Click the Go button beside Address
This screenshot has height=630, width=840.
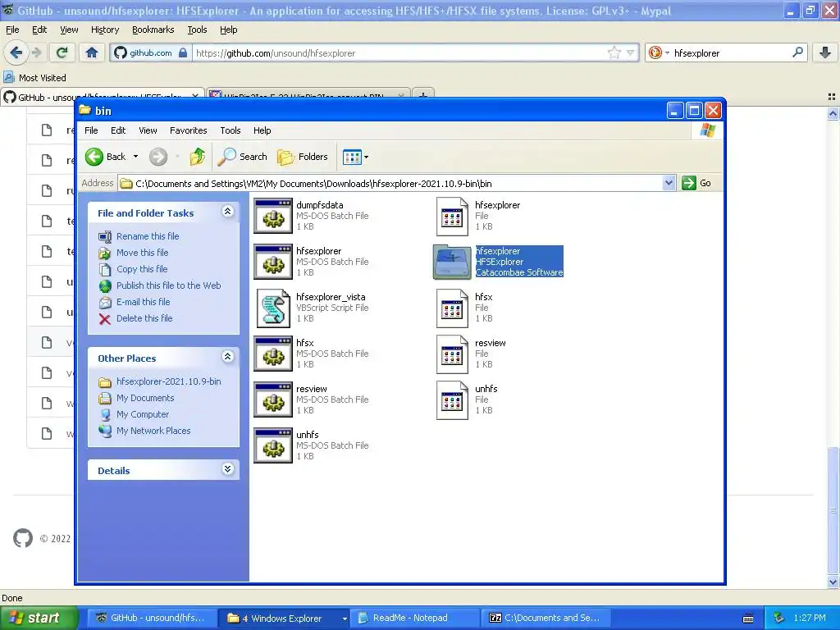pos(696,183)
